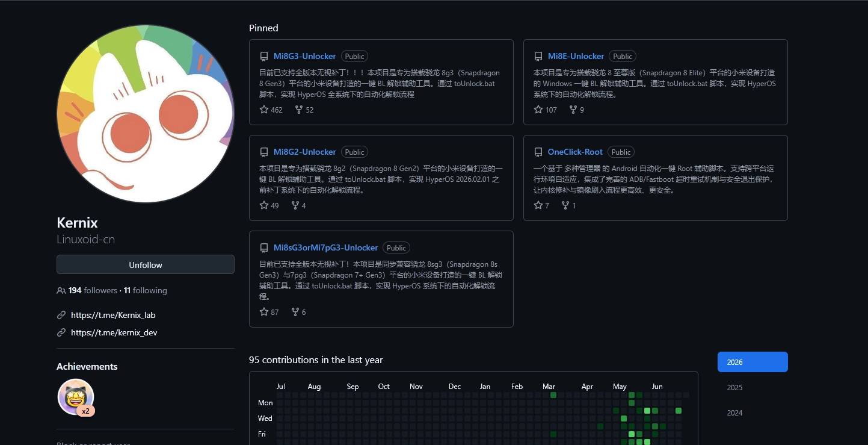Viewport: 868px width, 445px height.
Task: Click the "May" month label
Action: coord(620,387)
